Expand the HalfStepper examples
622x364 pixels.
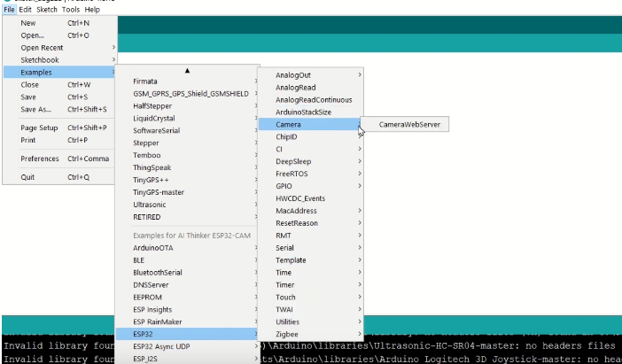point(187,106)
